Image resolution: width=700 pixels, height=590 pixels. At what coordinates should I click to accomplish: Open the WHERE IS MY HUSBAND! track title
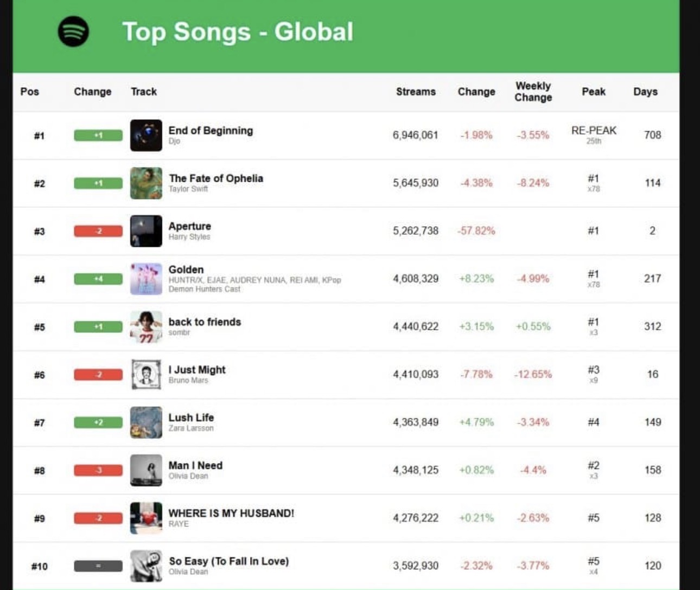[x=231, y=513]
